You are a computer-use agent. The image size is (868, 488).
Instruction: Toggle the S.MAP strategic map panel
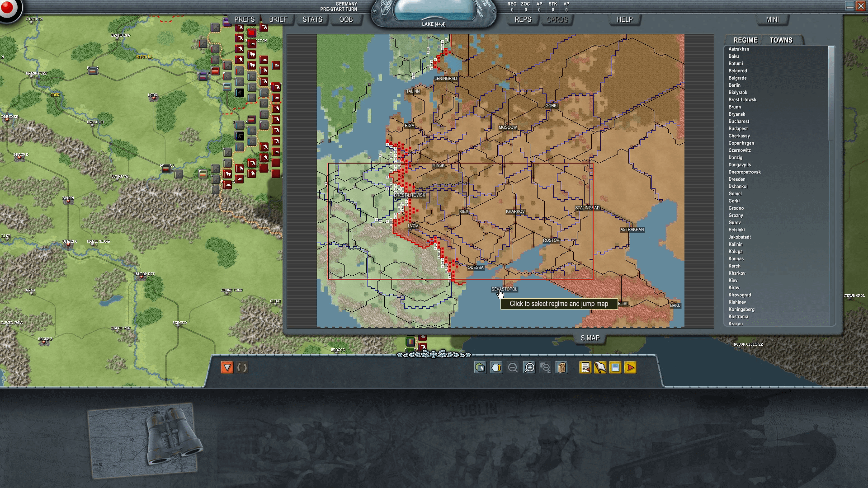590,338
